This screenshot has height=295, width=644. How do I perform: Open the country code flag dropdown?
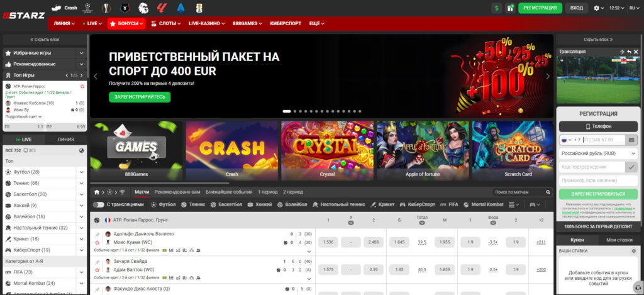567,140
